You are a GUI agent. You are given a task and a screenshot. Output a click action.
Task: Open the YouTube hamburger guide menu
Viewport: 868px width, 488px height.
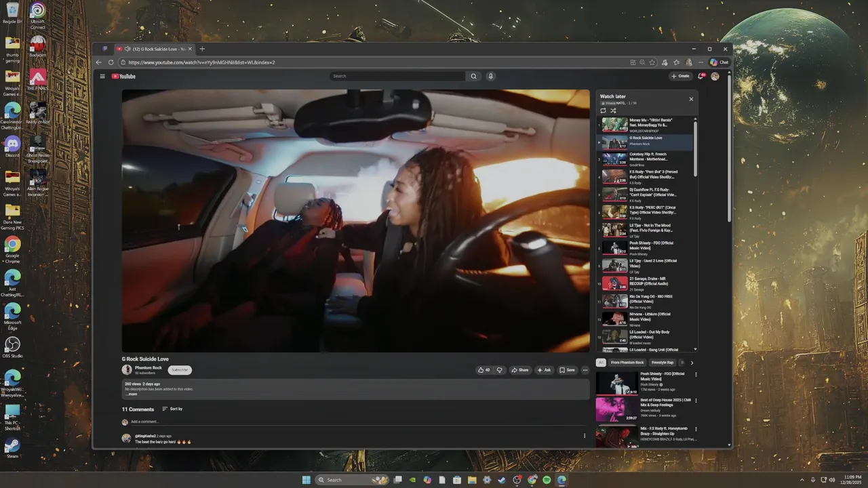click(x=102, y=76)
